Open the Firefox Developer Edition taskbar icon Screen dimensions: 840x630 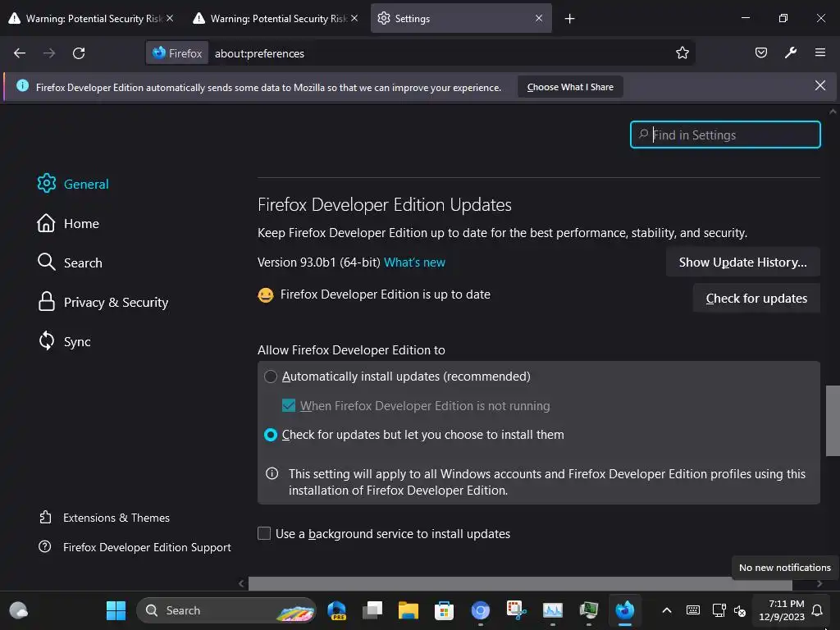[x=624, y=610]
